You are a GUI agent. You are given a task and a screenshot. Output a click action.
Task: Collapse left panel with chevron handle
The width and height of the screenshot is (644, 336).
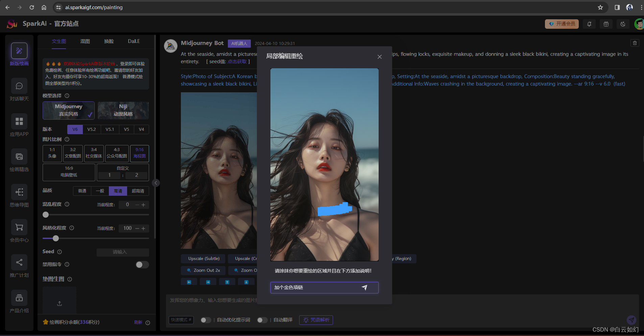[x=156, y=183]
